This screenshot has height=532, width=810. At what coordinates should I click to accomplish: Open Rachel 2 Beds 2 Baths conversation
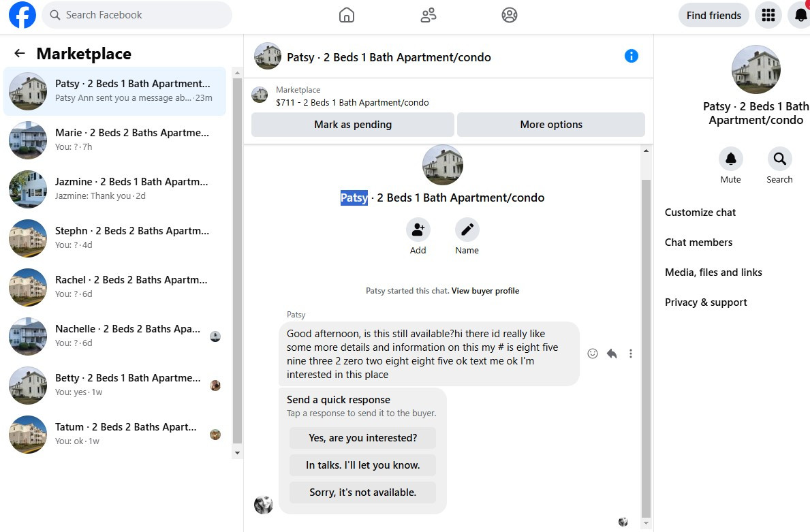pyautogui.click(x=114, y=287)
